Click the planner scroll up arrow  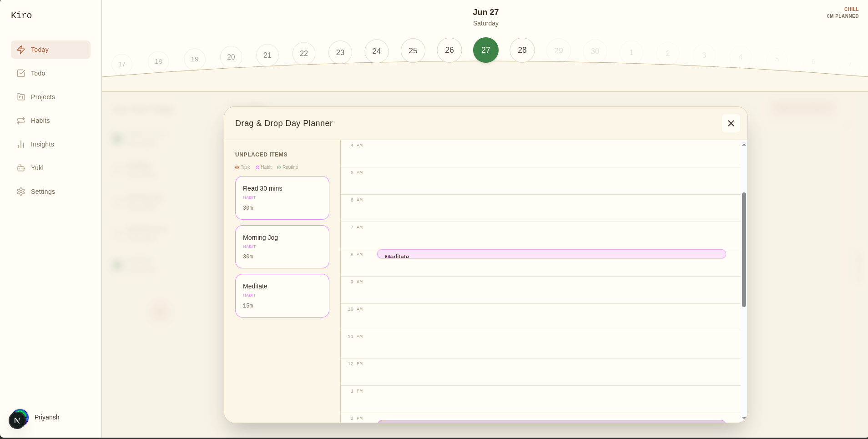pyautogui.click(x=744, y=145)
